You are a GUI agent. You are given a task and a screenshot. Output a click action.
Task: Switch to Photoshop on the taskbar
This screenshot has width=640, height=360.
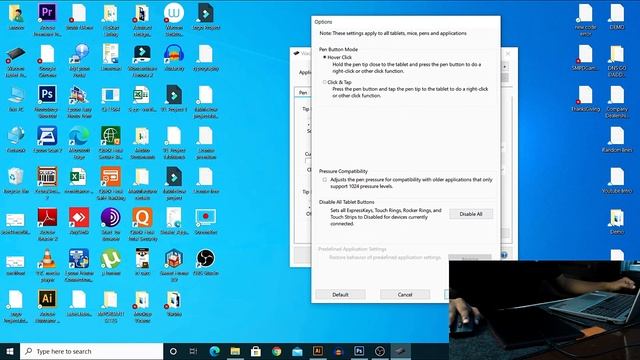coord(359,351)
